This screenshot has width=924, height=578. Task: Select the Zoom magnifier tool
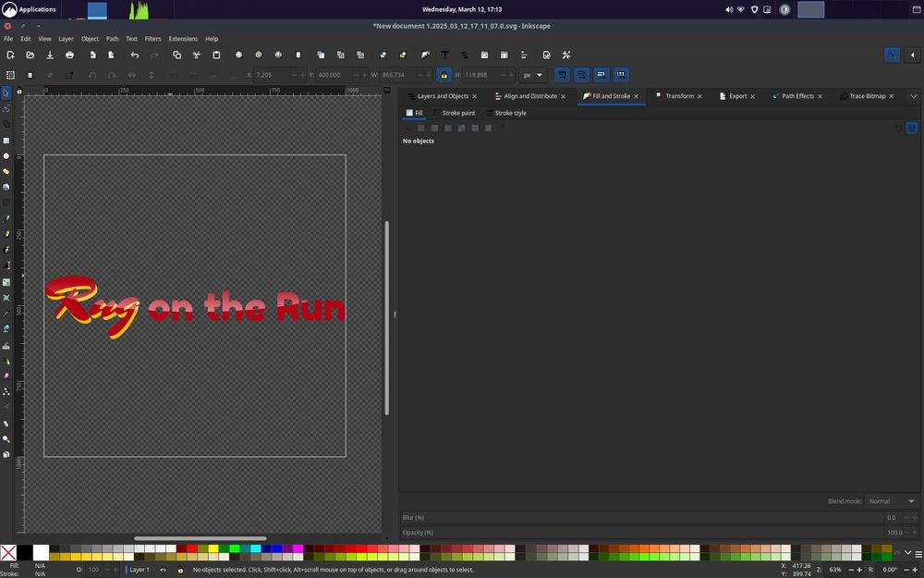tap(6, 438)
